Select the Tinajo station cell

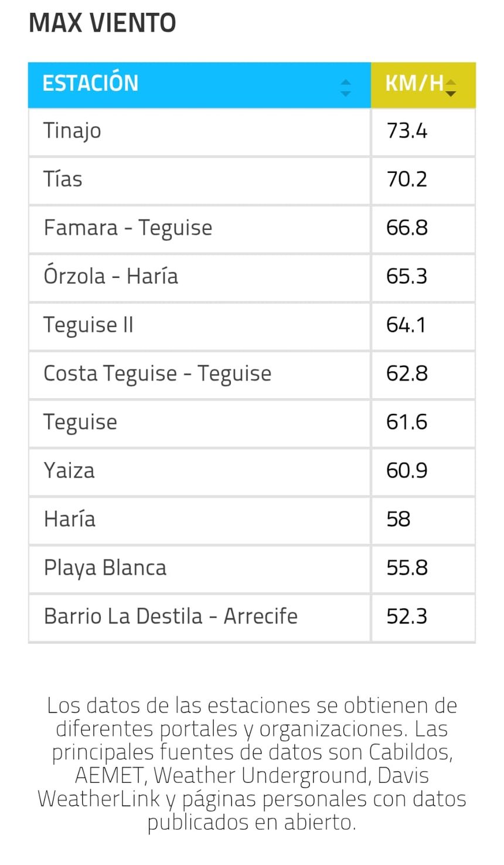click(x=72, y=131)
